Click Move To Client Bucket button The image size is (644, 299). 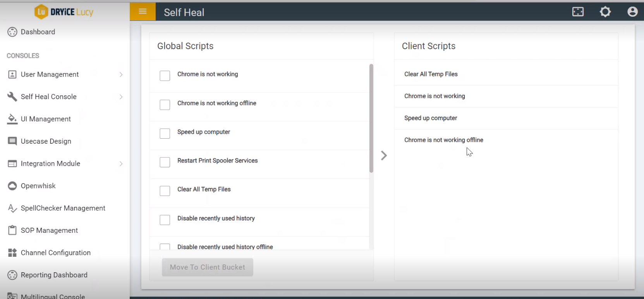(x=207, y=267)
